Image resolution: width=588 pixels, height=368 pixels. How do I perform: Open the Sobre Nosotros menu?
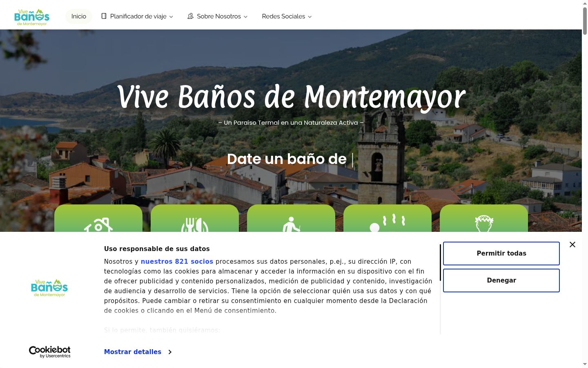click(x=217, y=16)
